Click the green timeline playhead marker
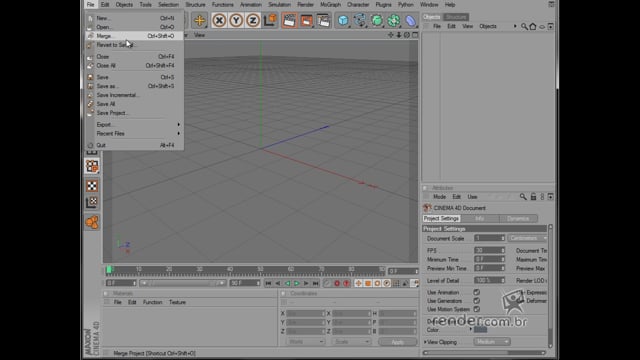This screenshot has width=640, height=360. (x=109, y=269)
